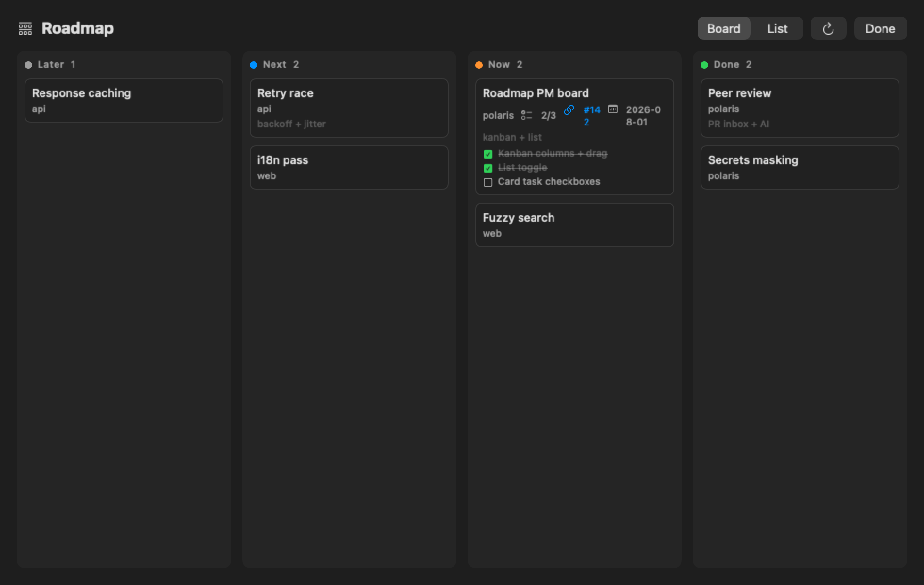Click the Roadmap grid icon beside the title

25,28
